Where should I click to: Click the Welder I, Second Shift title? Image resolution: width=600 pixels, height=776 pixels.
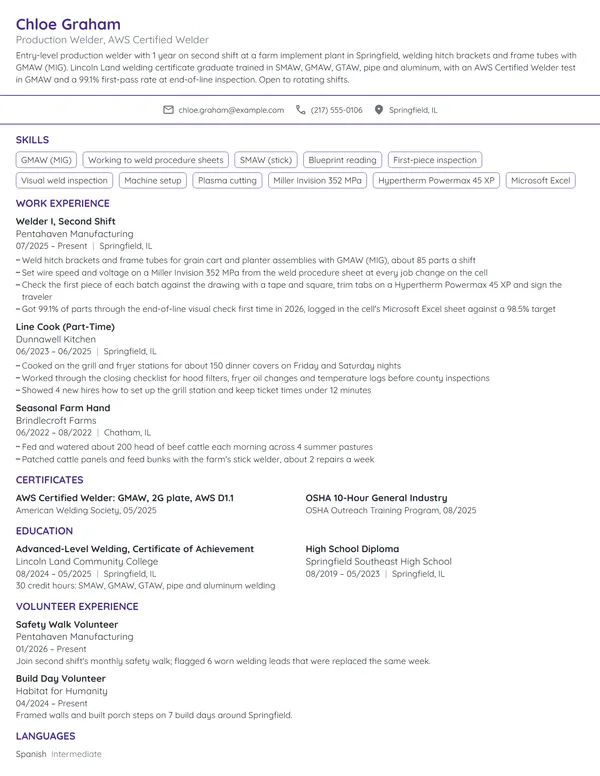coord(65,221)
